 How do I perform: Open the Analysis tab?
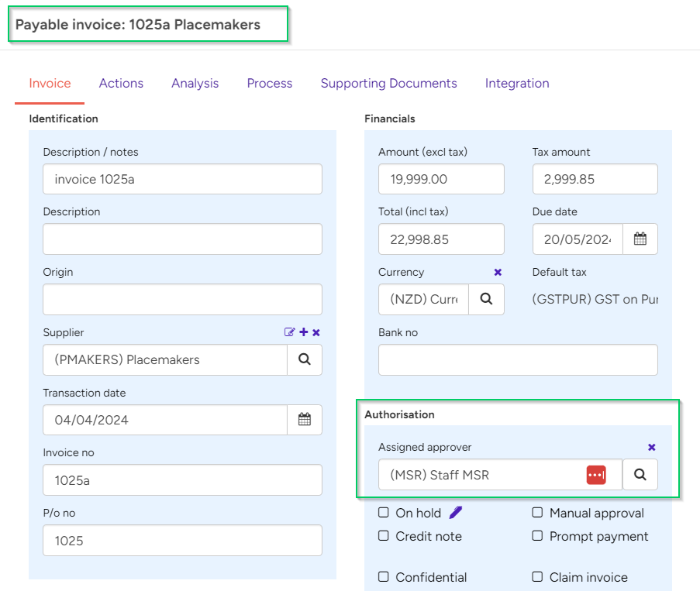coord(195,84)
